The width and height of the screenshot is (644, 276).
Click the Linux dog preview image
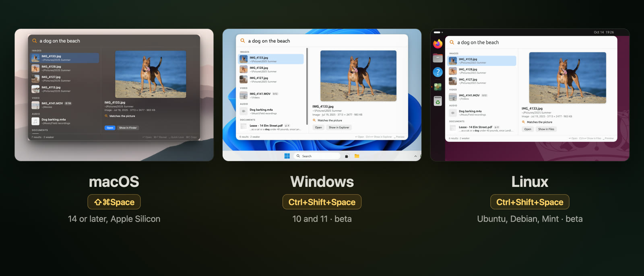(568, 78)
